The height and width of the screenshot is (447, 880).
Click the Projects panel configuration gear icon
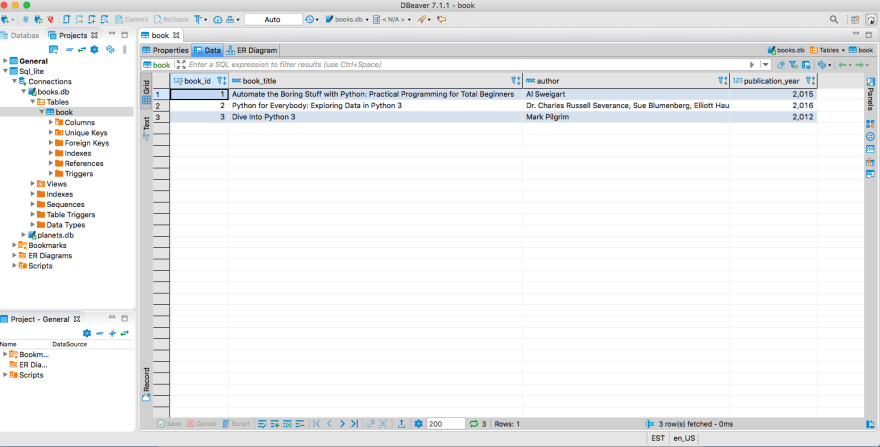(94, 49)
